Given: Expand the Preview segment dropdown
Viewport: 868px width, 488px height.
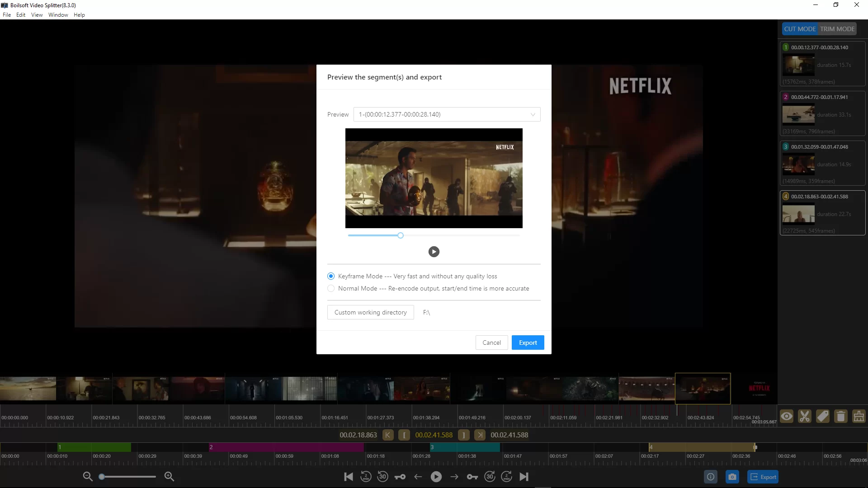Looking at the screenshot, I should (533, 114).
